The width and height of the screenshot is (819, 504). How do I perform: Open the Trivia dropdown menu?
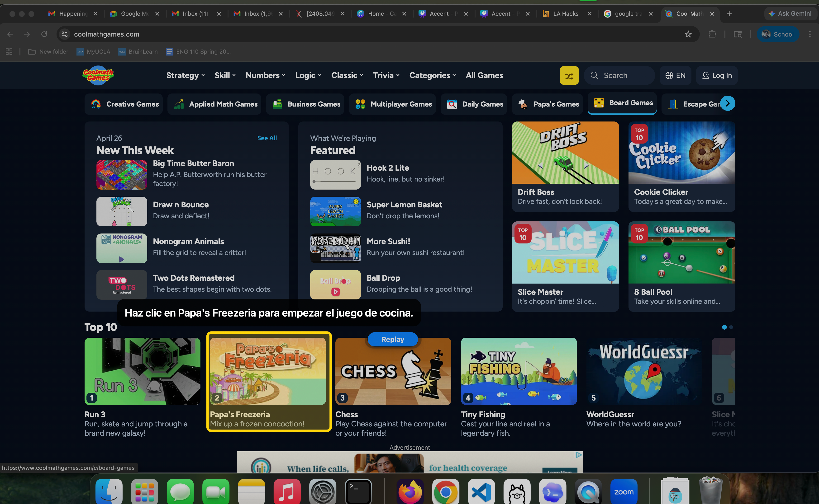pos(386,76)
